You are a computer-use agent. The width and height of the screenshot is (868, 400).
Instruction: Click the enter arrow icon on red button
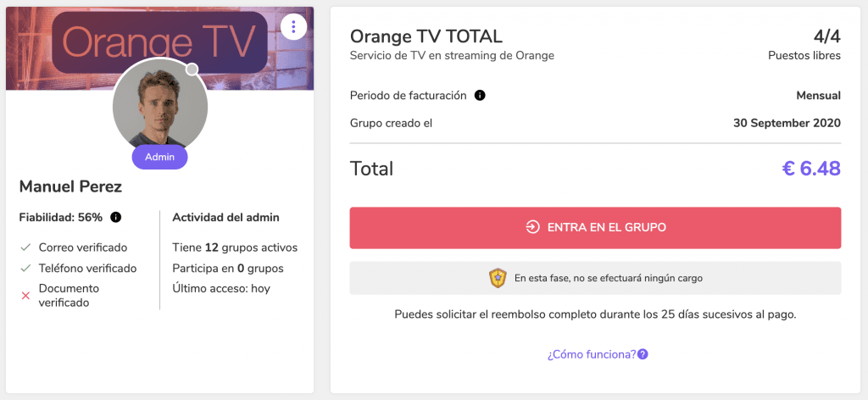532,227
